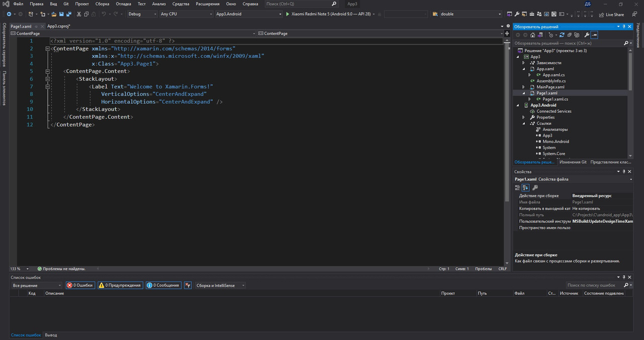Toggle the 0 Ошибки errors filter

(80, 285)
